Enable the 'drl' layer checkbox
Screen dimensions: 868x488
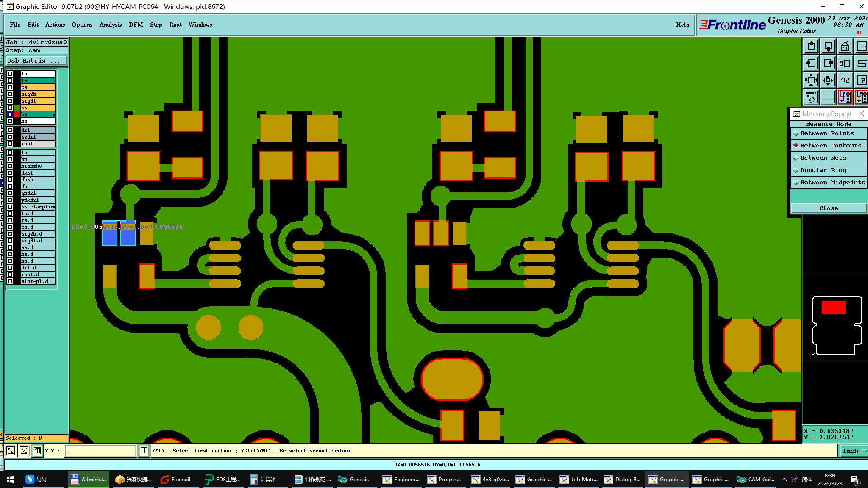[10, 130]
